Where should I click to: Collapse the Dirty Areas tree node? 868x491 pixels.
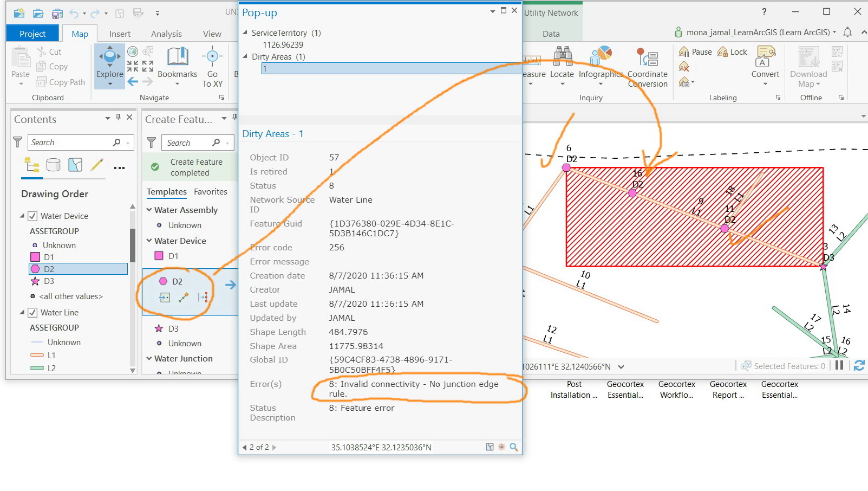245,56
